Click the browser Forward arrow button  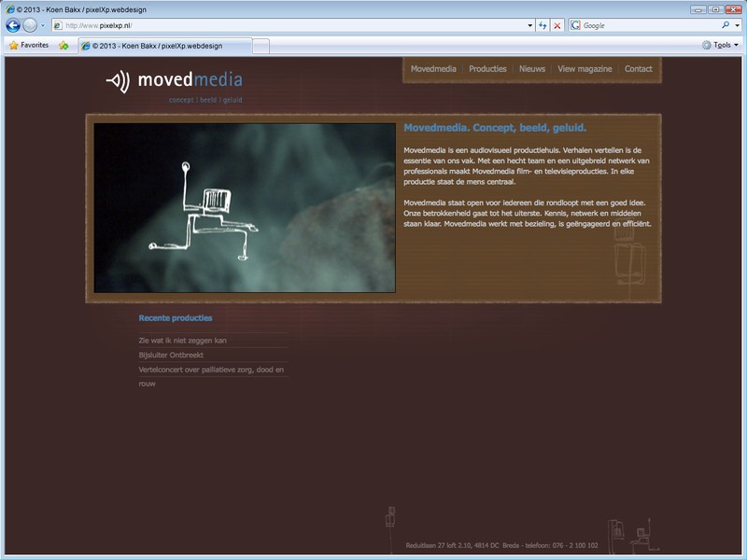pos(30,25)
